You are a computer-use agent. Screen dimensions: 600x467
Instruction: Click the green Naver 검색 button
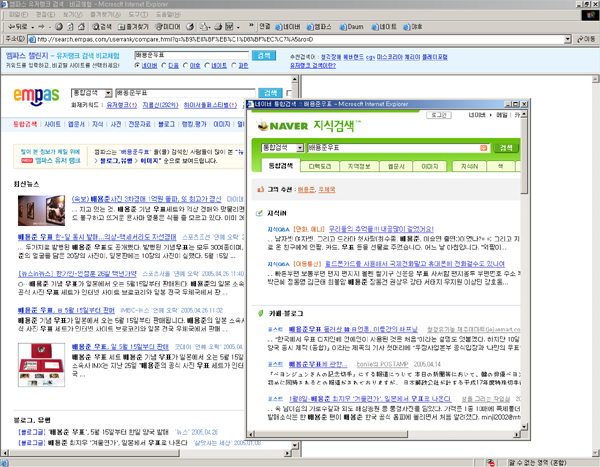[507, 147]
